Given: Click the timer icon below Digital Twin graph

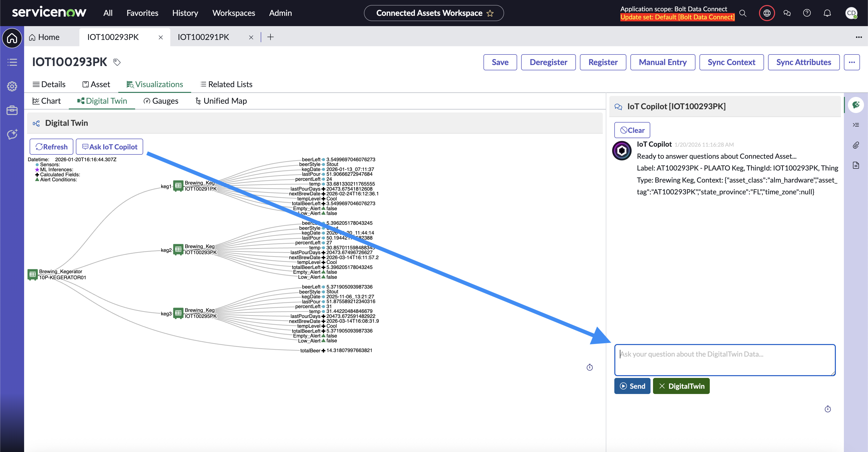Looking at the screenshot, I should point(590,367).
